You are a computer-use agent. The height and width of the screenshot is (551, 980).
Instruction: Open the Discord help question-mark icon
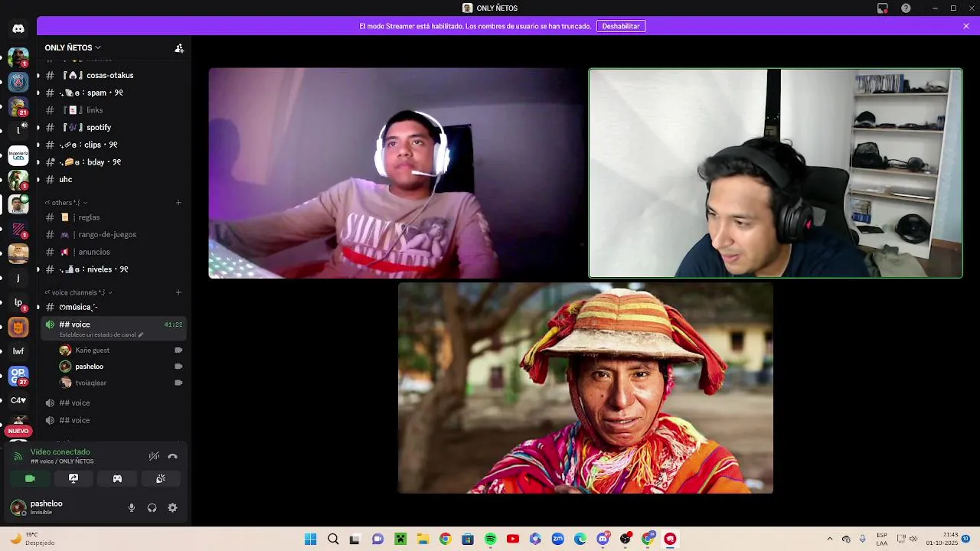coord(906,8)
